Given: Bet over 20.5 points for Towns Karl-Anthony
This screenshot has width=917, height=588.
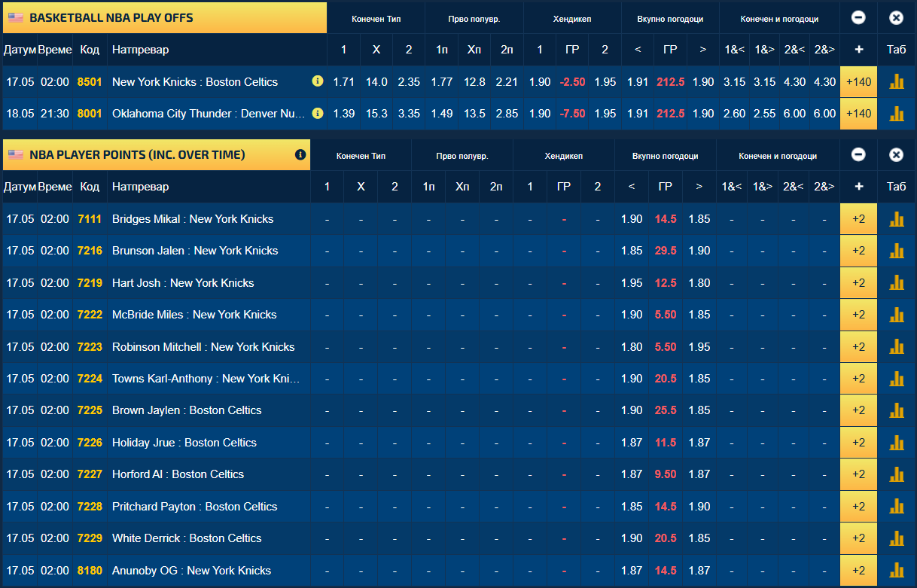Looking at the screenshot, I should (x=699, y=379).
